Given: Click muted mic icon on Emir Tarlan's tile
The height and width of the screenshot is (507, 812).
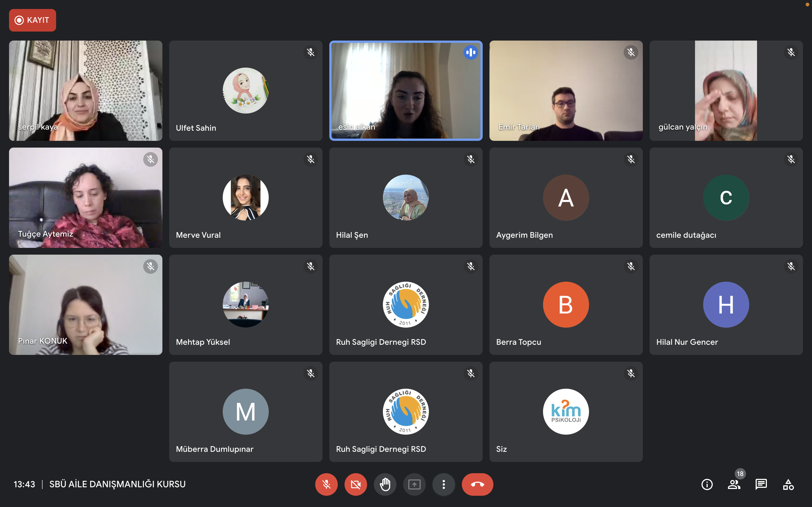Looking at the screenshot, I should (631, 52).
